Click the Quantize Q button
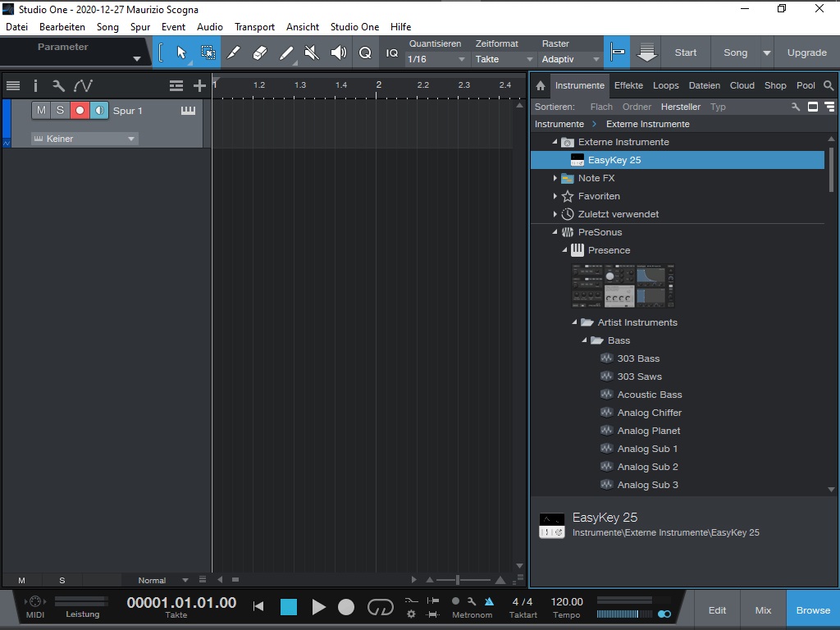The width and height of the screenshot is (840, 630). tap(365, 52)
